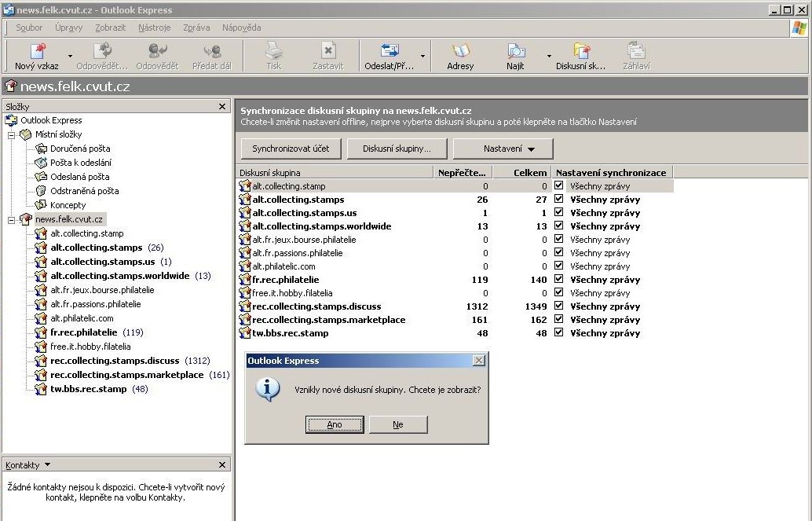The image size is (812, 521).
Task: Toggle sync checkbox for rec.collecting.stamps.discuss row
Action: tap(559, 306)
